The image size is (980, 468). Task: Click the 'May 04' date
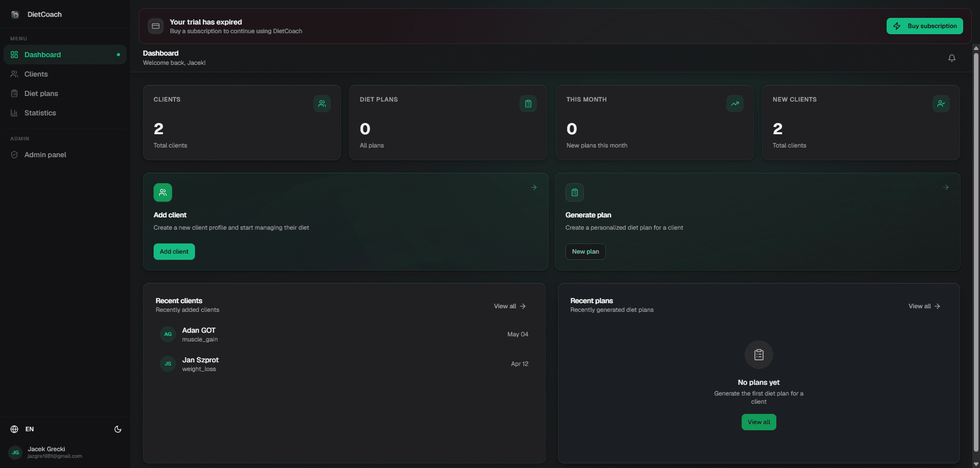[518, 334]
